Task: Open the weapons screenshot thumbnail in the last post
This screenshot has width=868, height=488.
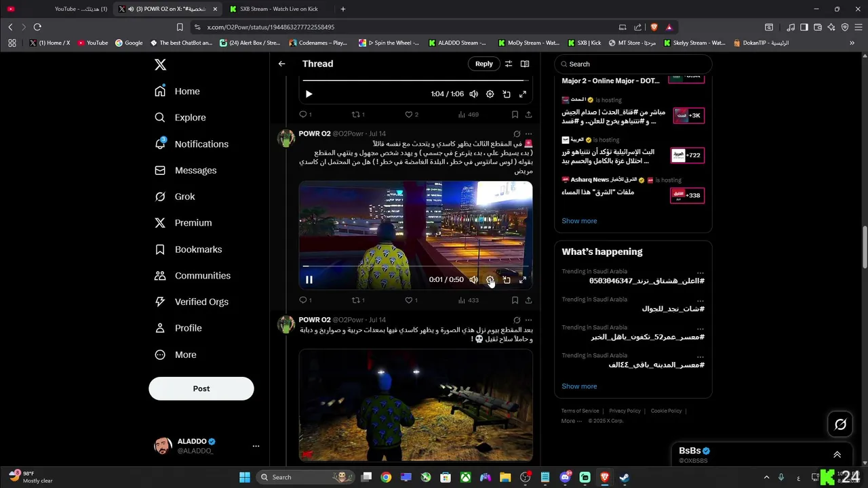Action: pyautogui.click(x=416, y=405)
